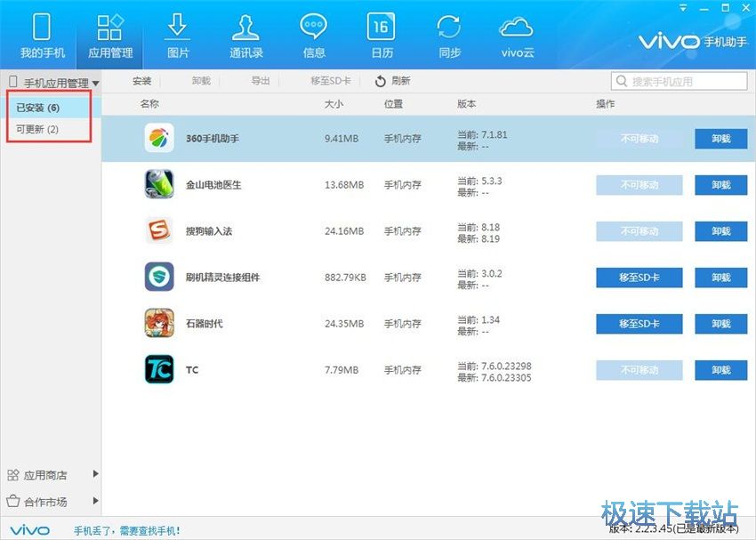Image resolution: width=756 pixels, height=540 pixels.
Task: Click the search magnifier icon
Action: click(x=622, y=81)
